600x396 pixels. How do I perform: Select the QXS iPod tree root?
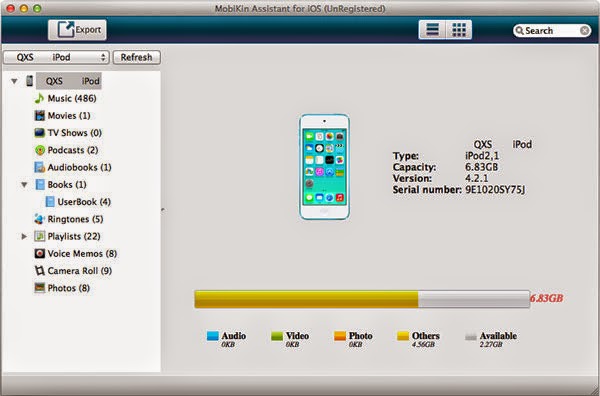click(69, 81)
